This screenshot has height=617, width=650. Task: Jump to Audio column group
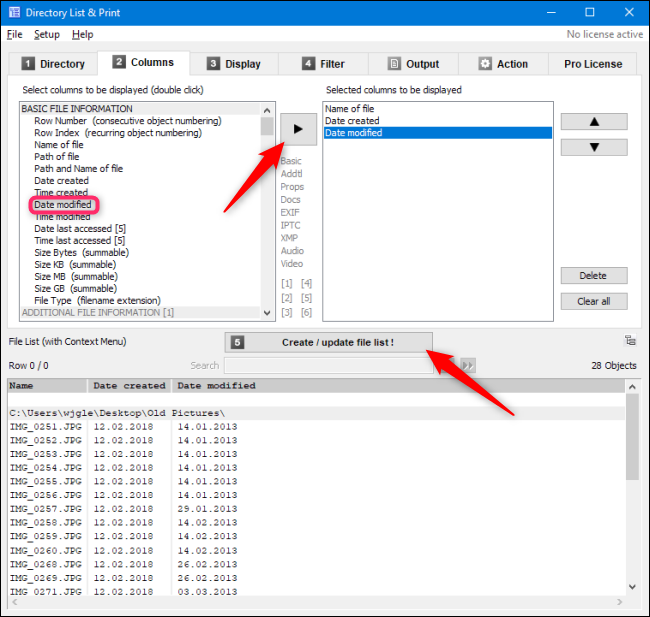(292, 251)
